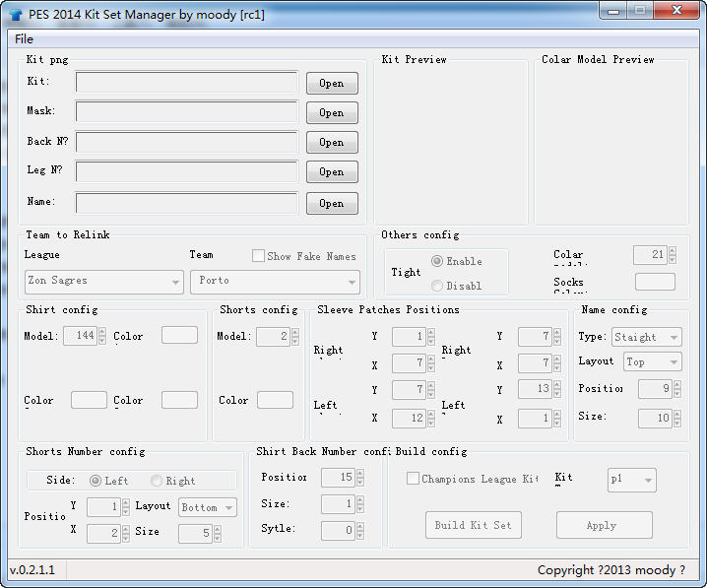707x588 pixels.
Task: Click the kit shirt icon in title bar
Action: tap(16, 15)
